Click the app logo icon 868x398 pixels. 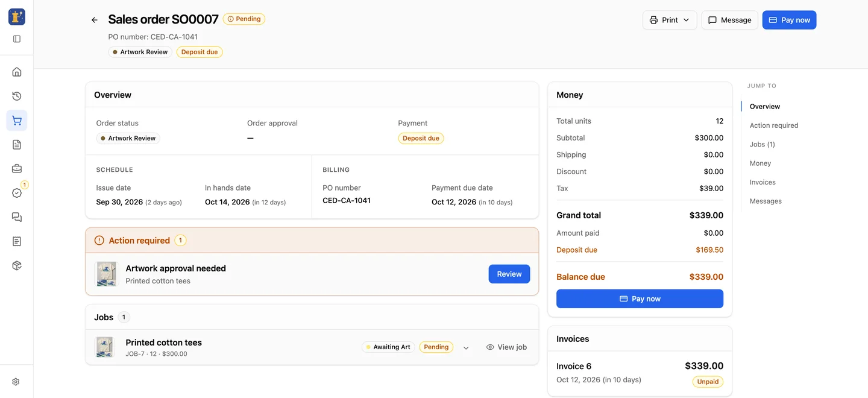tap(17, 17)
